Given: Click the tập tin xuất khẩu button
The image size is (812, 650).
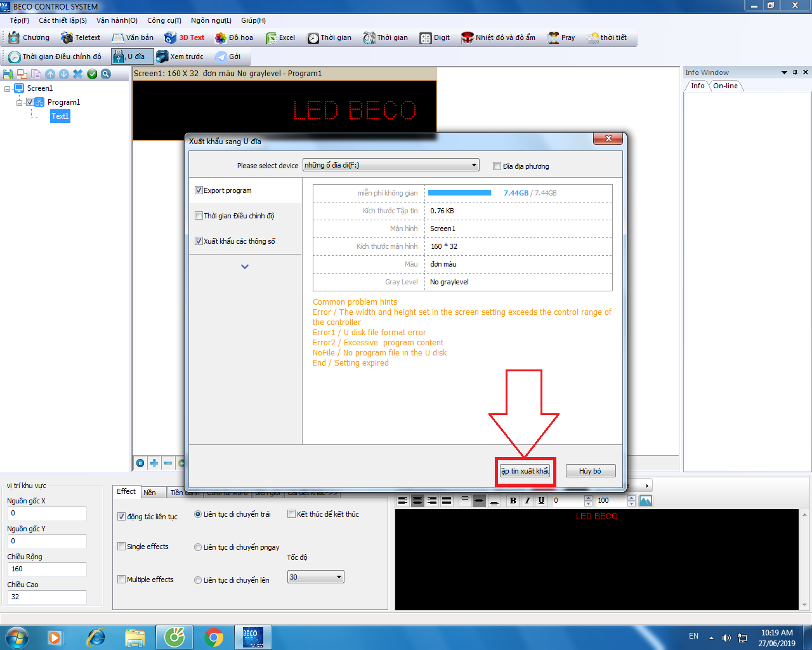Looking at the screenshot, I should pyautogui.click(x=525, y=471).
